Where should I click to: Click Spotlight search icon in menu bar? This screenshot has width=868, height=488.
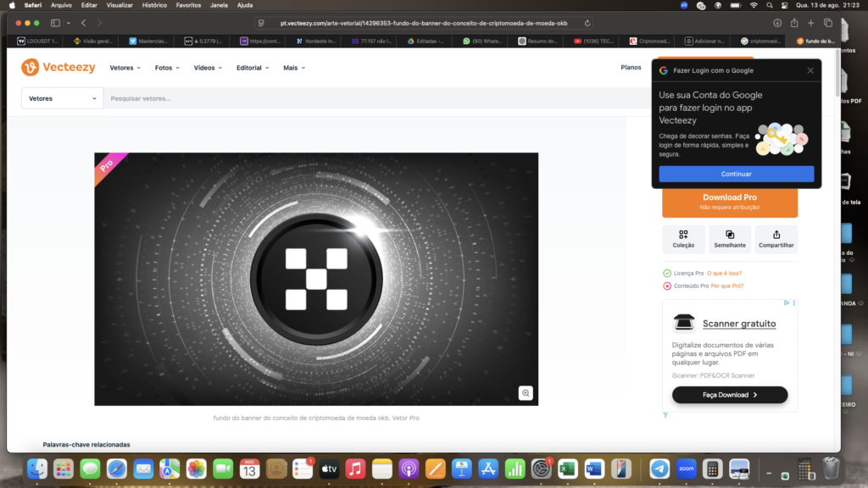[x=770, y=6]
